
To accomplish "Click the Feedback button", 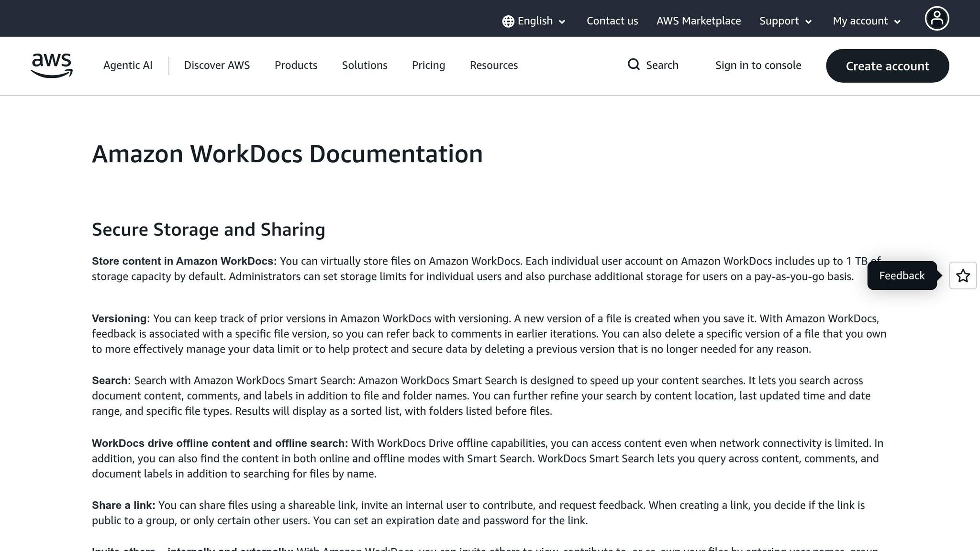I will click(902, 275).
